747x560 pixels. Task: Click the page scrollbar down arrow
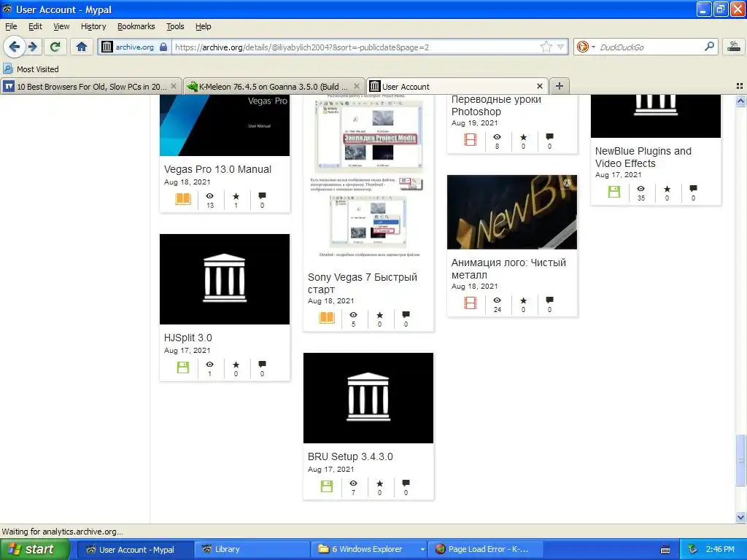point(740,517)
